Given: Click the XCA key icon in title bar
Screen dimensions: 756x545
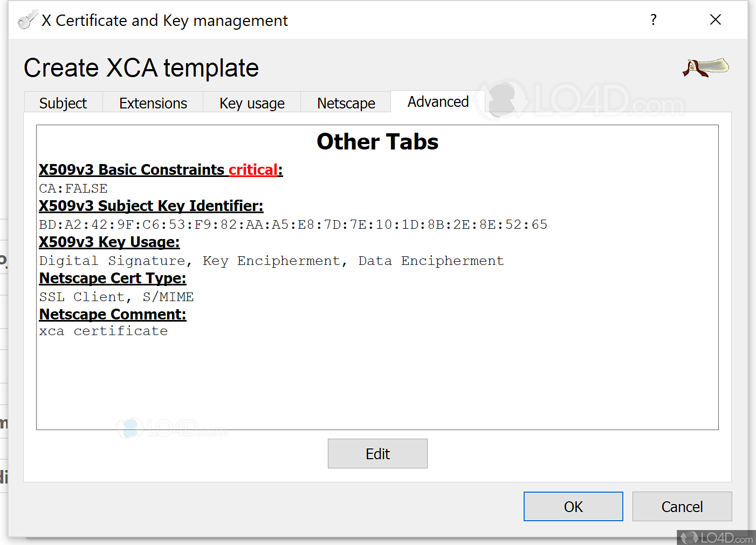Looking at the screenshot, I should (x=28, y=19).
